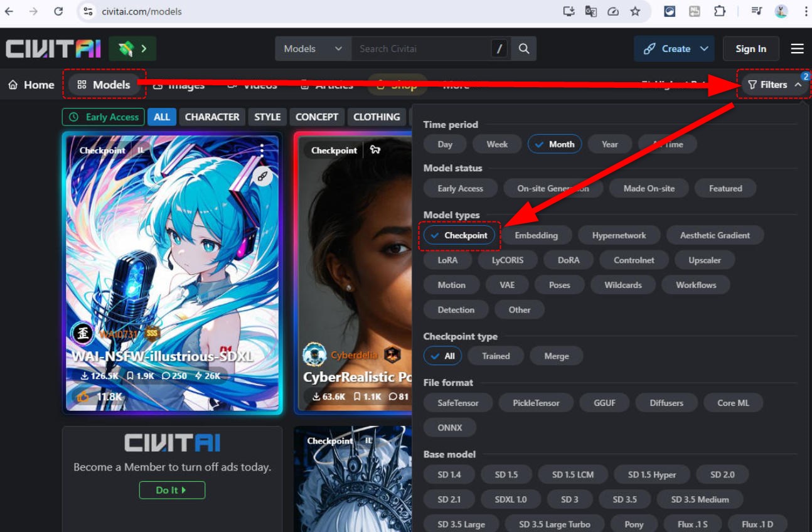This screenshot has height=532, width=812.
Task: Click the Civitai logo
Action: [53, 49]
